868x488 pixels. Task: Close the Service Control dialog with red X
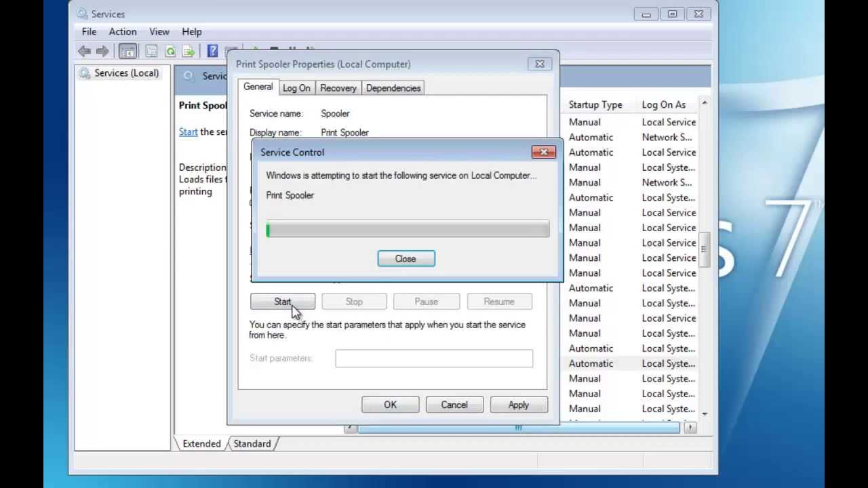(543, 152)
